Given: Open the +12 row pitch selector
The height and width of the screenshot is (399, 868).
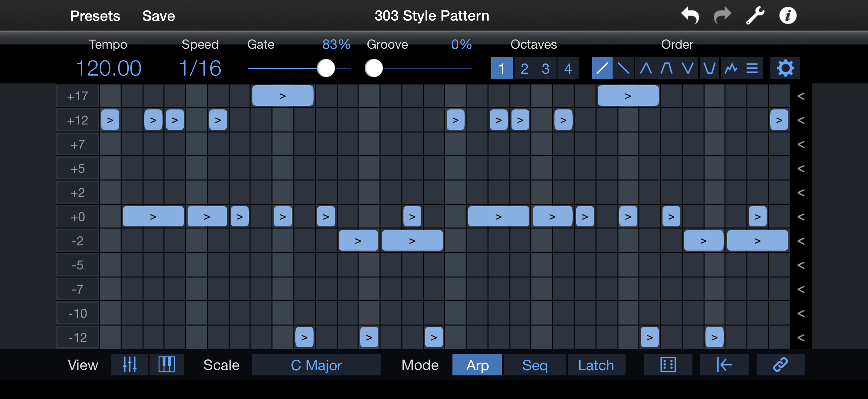Looking at the screenshot, I should pos(78,120).
